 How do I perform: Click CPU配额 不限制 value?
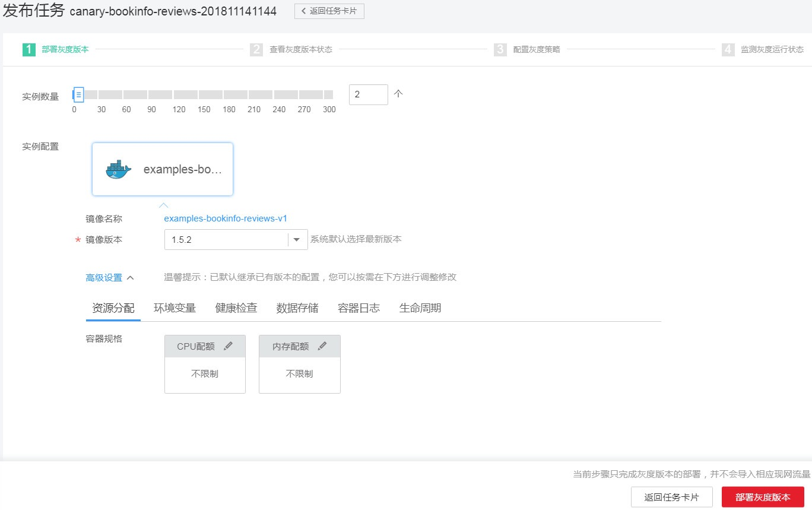pos(205,374)
